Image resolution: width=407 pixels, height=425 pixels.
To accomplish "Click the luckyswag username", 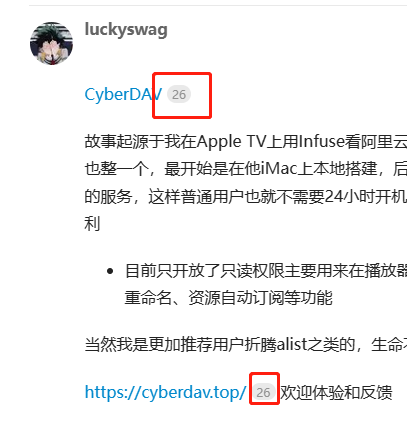I will pos(126,30).
